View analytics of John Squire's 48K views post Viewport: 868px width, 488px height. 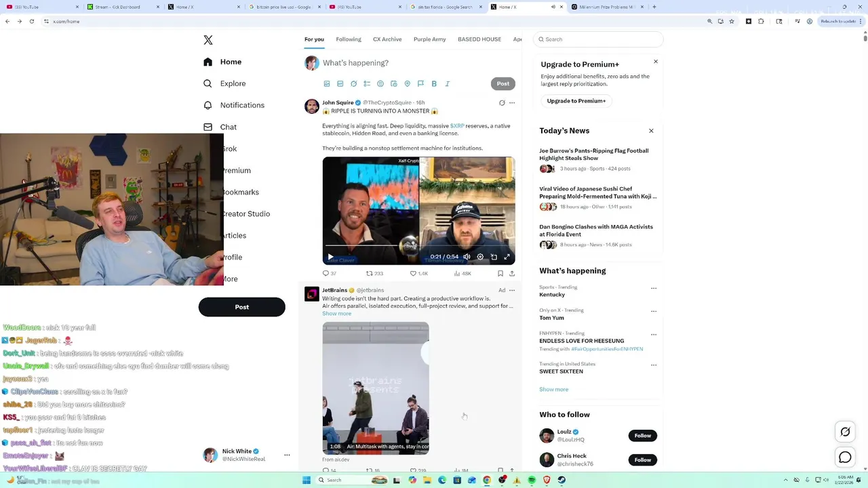[x=462, y=273]
